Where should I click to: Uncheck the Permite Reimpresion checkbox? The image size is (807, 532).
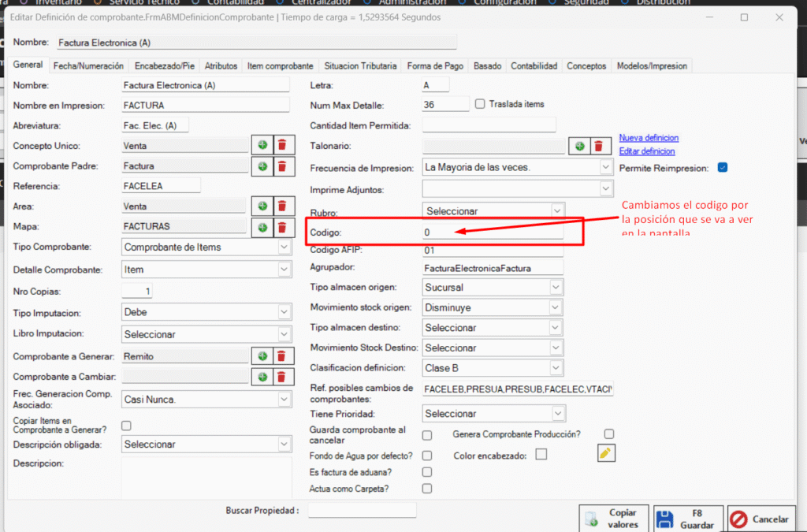[722, 168]
